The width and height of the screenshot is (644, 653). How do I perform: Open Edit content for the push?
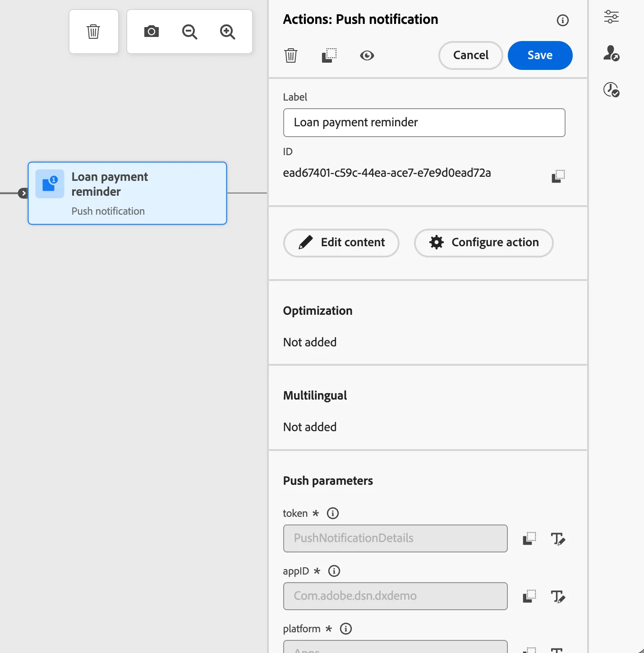(341, 243)
